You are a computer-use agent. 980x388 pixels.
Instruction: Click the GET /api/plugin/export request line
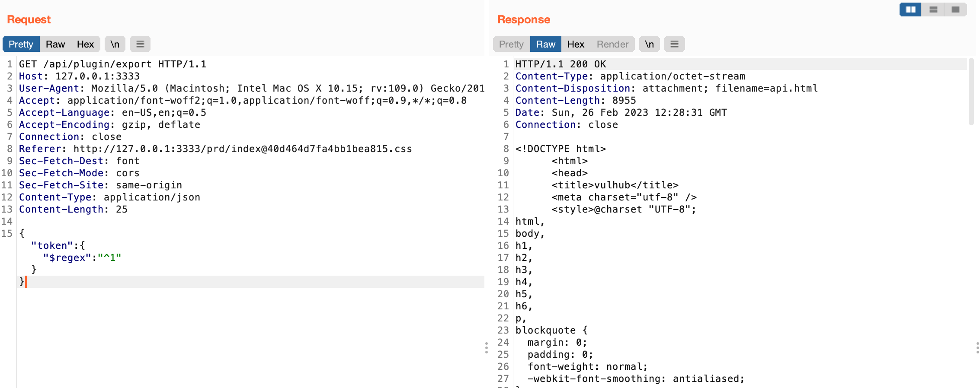pos(112,64)
